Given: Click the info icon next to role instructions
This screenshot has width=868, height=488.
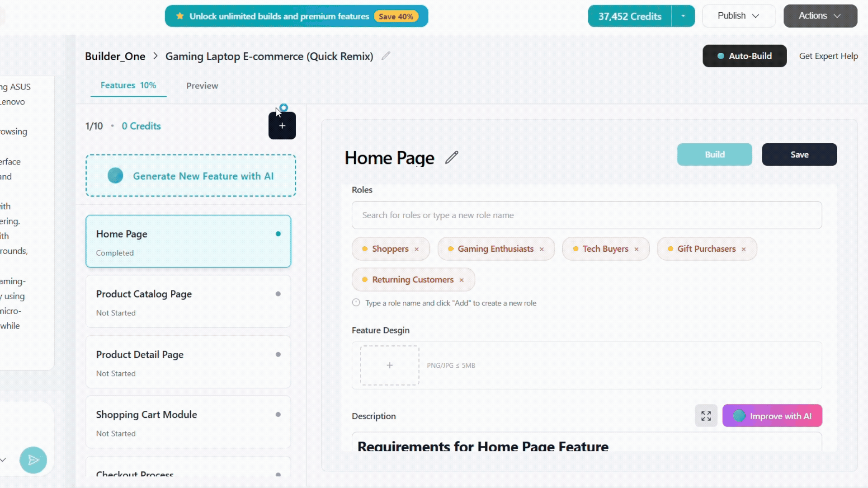Looking at the screenshot, I should [x=355, y=302].
